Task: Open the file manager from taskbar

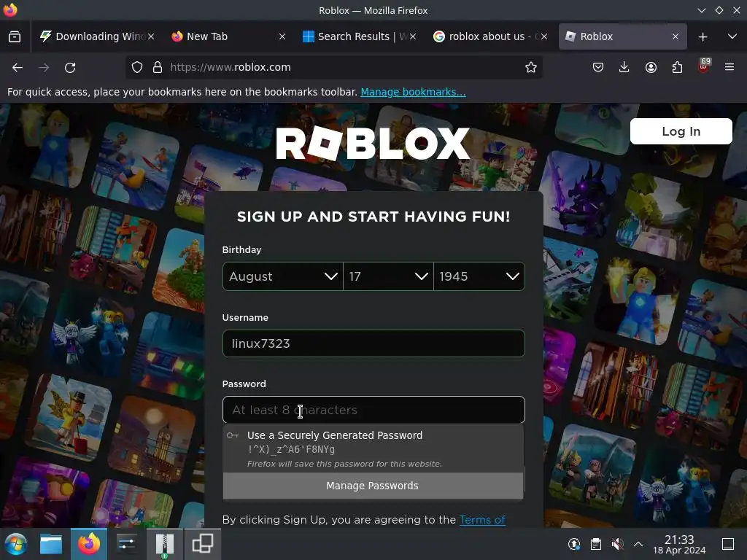Action: coord(51,544)
